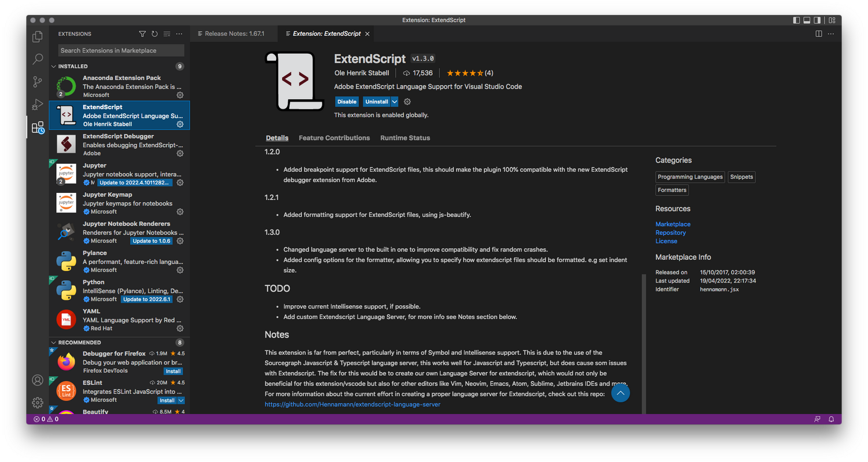Click the Uninstall button
The width and height of the screenshot is (868, 462).
coord(377,102)
